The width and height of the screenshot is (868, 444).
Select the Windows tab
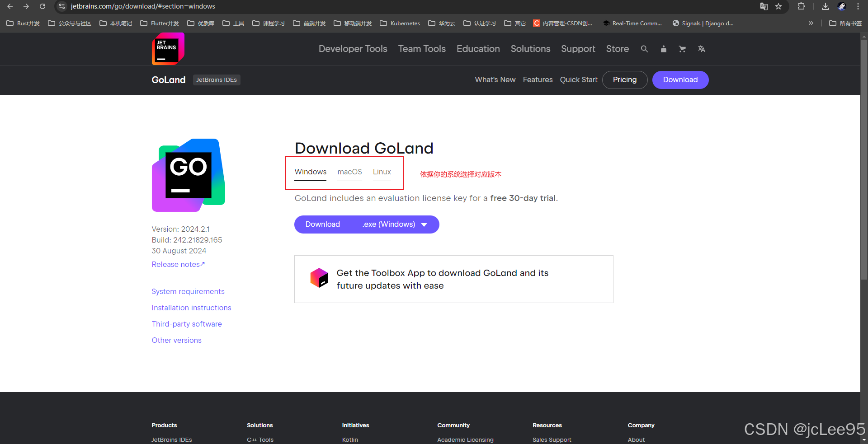pos(311,172)
